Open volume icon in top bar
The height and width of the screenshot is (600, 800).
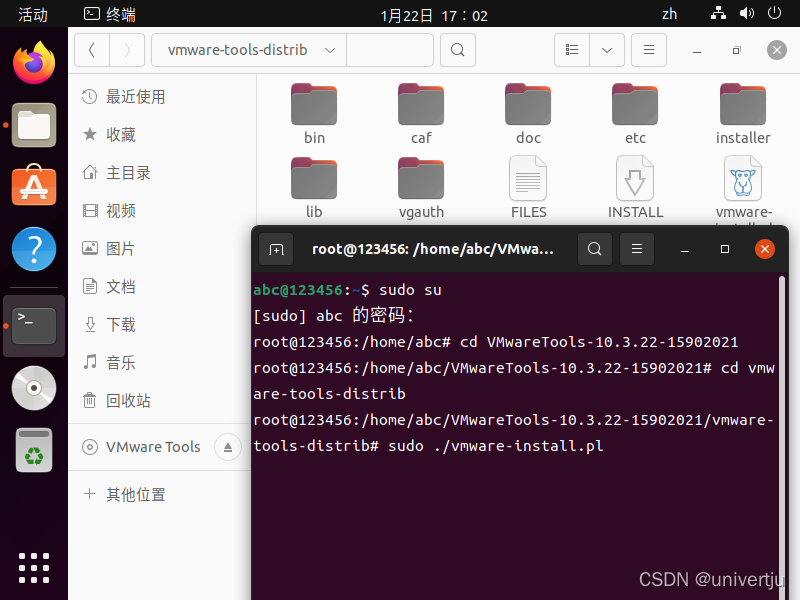point(746,13)
